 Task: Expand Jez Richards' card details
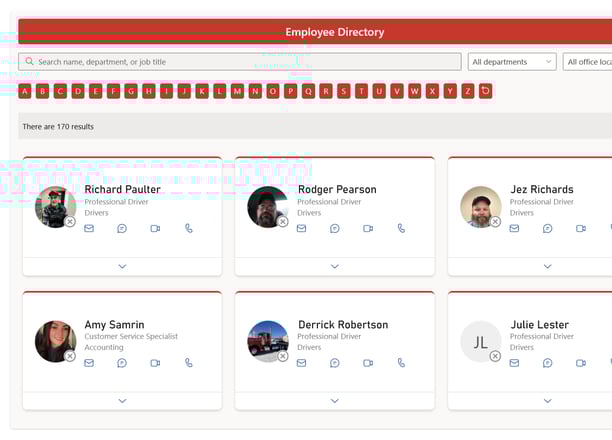click(x=548, y=266)
